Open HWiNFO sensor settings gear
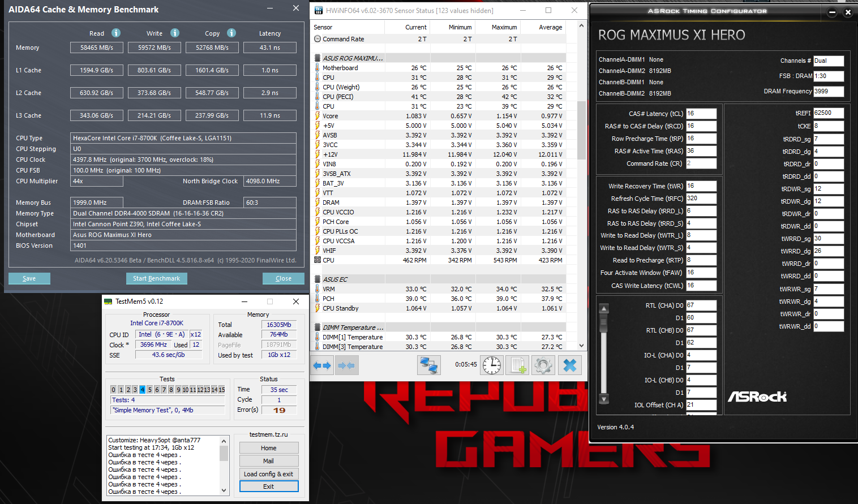The width and height of the screenshot is (858, 504). (543, 365)
